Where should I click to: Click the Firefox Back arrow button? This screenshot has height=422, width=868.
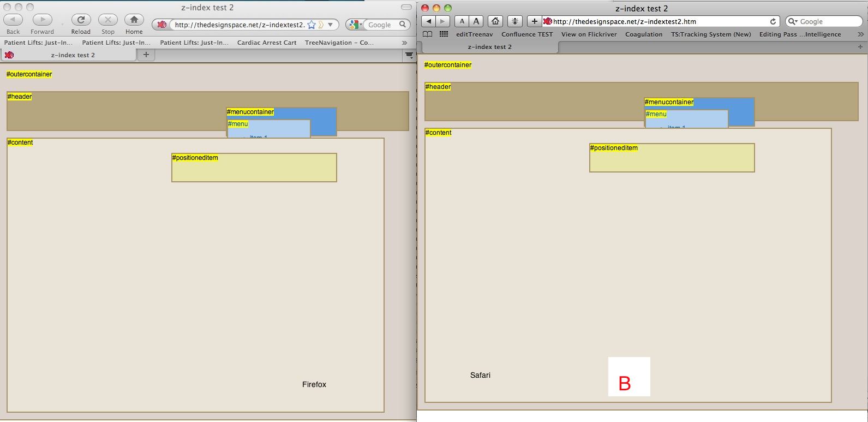tap(13, 20)
